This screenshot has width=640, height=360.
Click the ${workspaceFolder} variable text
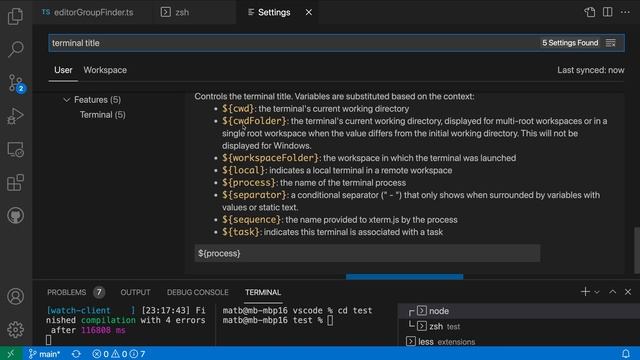[271, 158]
